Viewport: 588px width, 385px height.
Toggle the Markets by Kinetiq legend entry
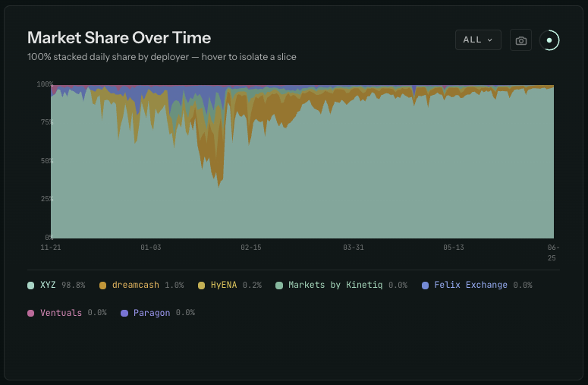tap(341, 286)
